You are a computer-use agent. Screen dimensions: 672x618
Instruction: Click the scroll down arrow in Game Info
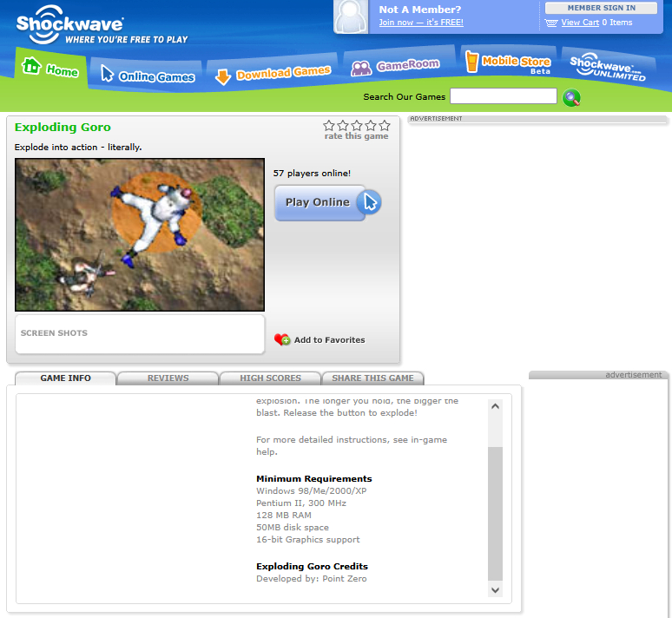coord(495,589)
